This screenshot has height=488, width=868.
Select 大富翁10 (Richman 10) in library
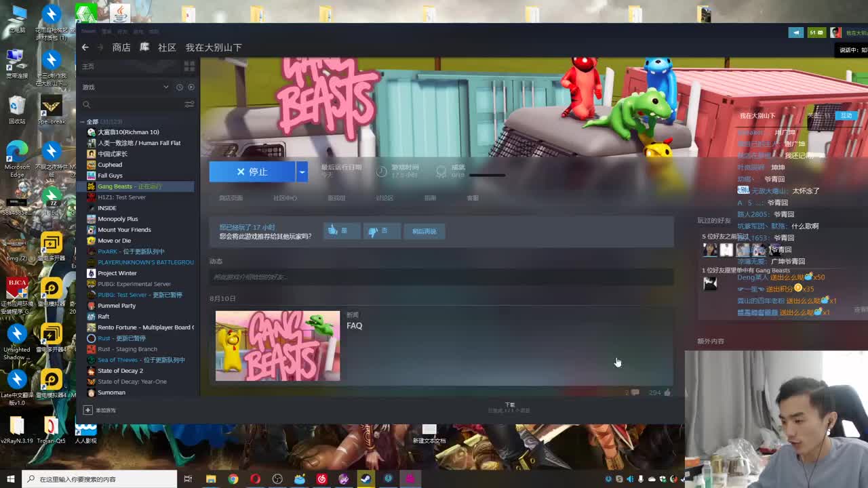pos(128,132)
